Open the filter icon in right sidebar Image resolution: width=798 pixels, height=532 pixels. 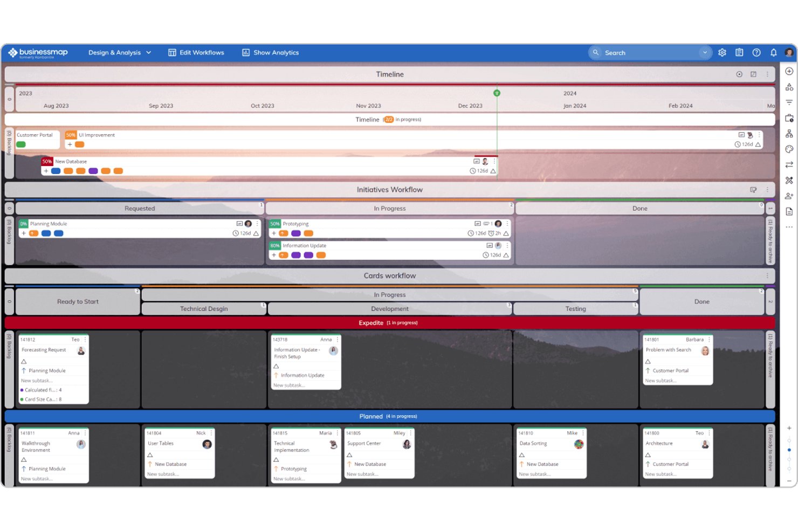[789, 102]
